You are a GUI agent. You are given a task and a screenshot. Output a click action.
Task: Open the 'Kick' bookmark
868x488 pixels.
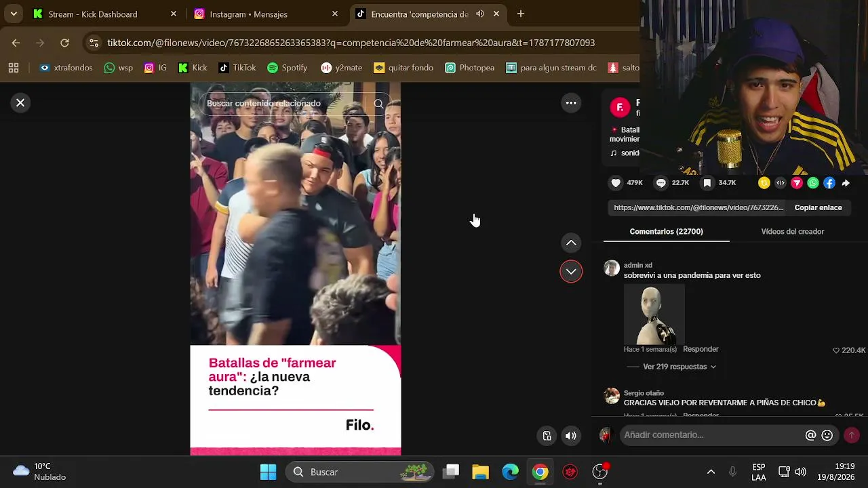coord(193,68)
